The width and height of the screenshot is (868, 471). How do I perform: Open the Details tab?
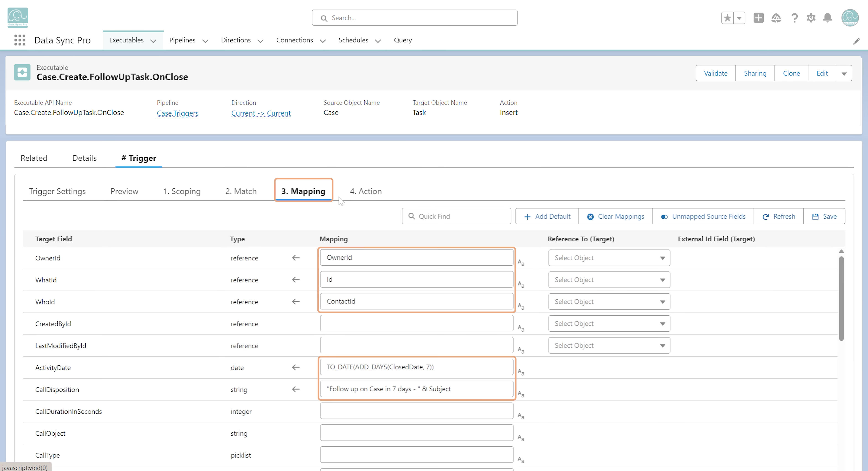[84, 158]
